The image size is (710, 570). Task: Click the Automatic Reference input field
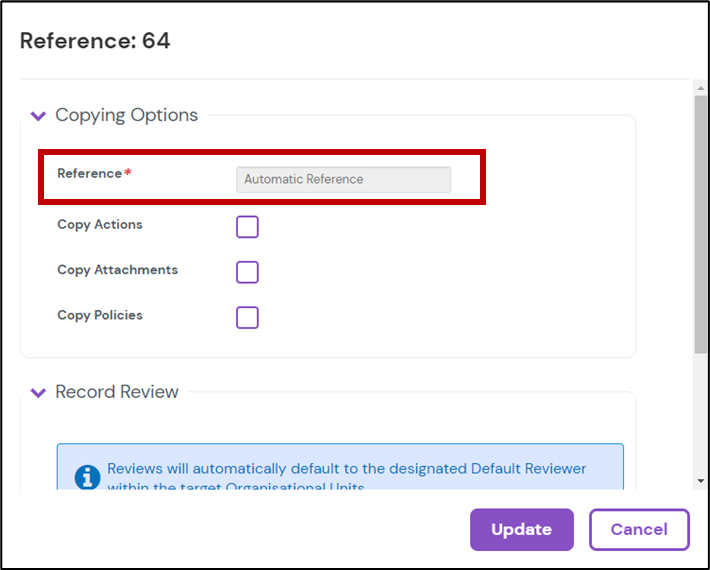pos(343,180)
